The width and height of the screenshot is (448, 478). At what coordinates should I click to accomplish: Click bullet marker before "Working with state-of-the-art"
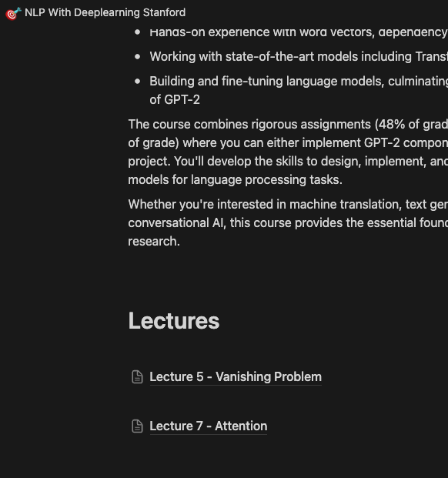coord(138,57)
